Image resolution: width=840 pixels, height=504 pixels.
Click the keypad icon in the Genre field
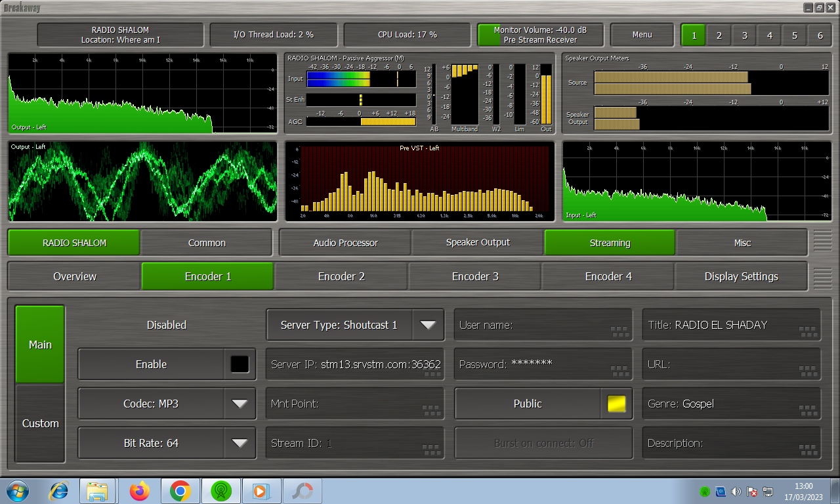tap(808, 410)
